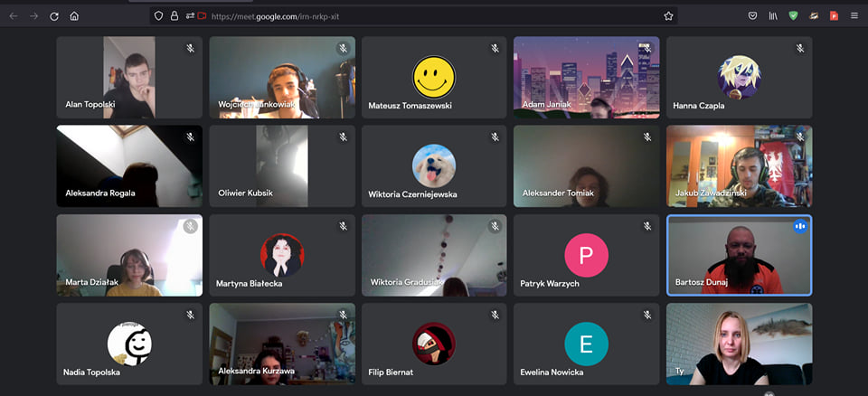This screenshot has height=396, width=868.
Task: Open the Firefox hamburger menu
Action: [x=854, y=15]
